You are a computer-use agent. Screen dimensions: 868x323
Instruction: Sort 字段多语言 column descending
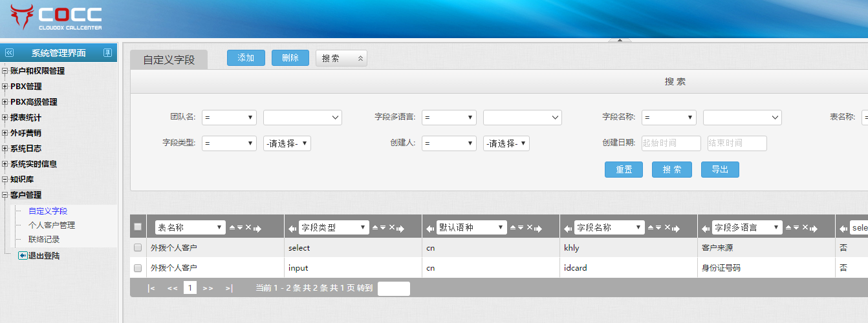click(x=796, y=227)
